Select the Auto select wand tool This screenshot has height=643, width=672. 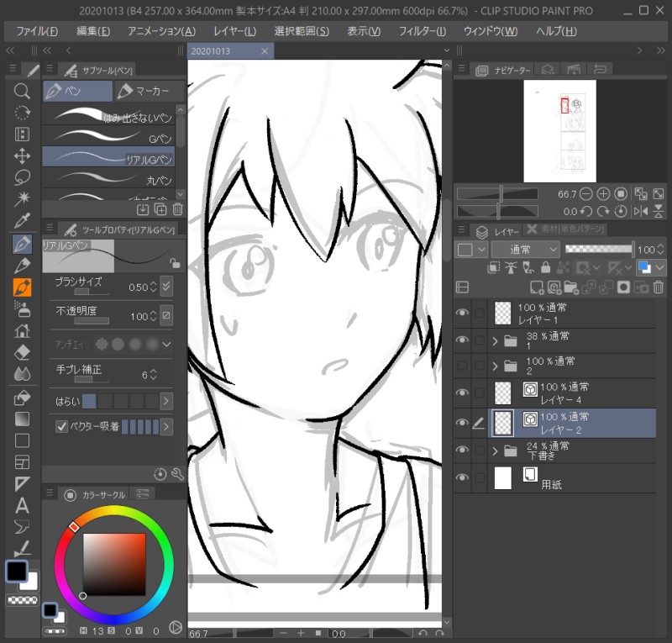(22, 198)
